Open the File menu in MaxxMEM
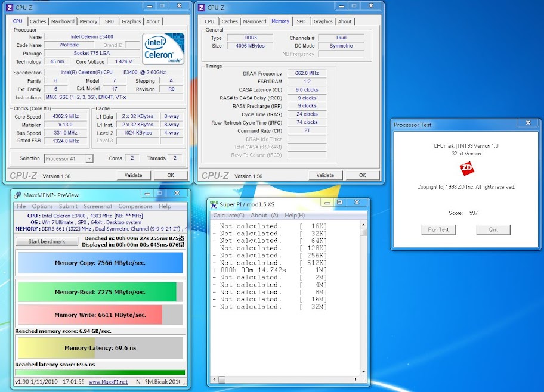 tap(21, 206)
